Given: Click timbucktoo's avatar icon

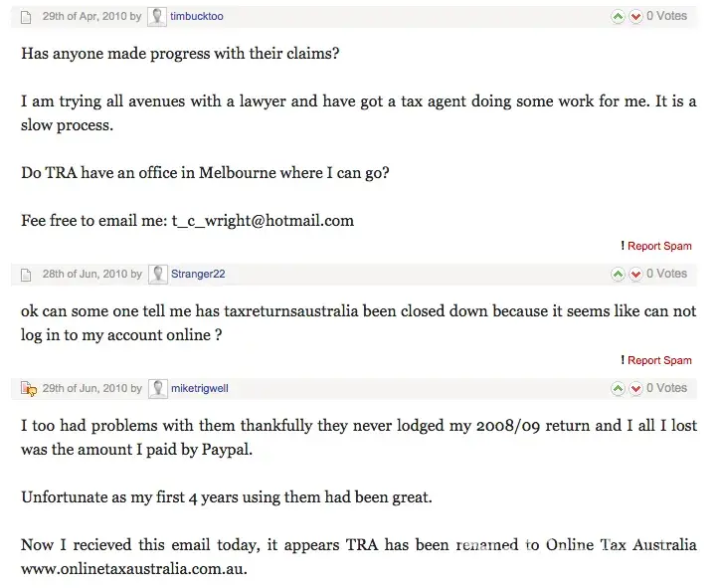Looking at the screenshot, I should point(157,17).
